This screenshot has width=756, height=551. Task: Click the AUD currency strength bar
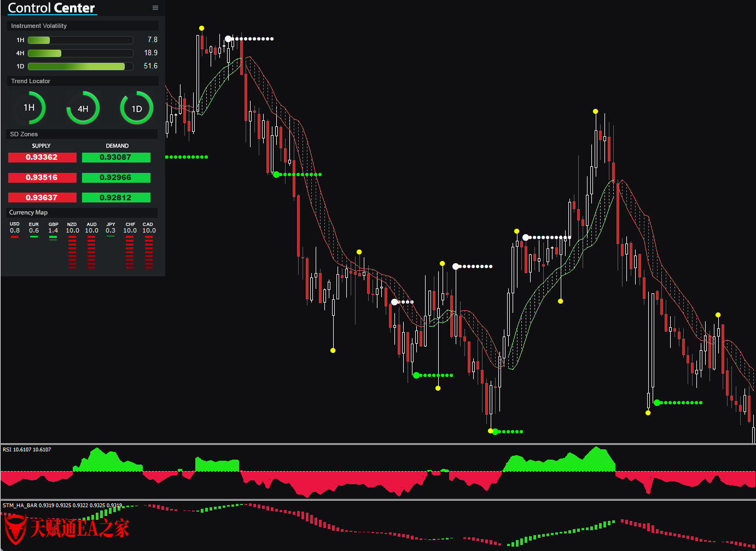[x=91, y=252]
